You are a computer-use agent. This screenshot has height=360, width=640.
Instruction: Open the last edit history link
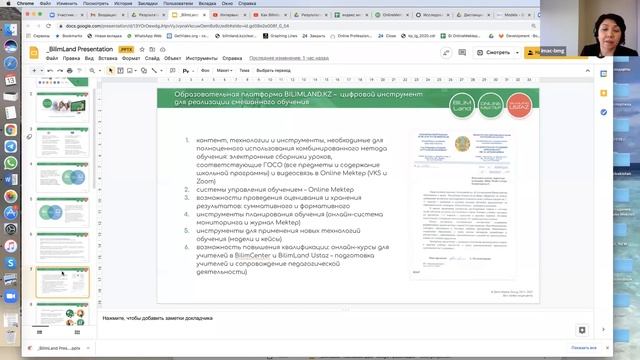click(289, 58)
